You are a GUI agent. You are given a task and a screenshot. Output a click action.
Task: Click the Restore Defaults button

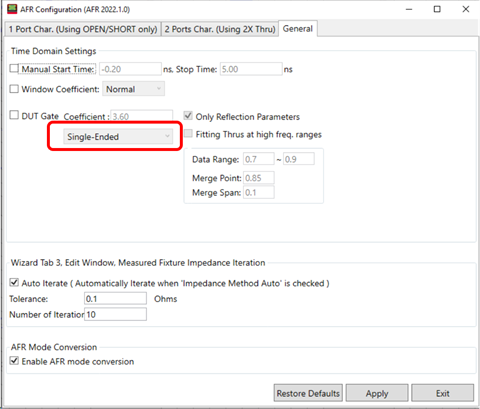[308, 393]
